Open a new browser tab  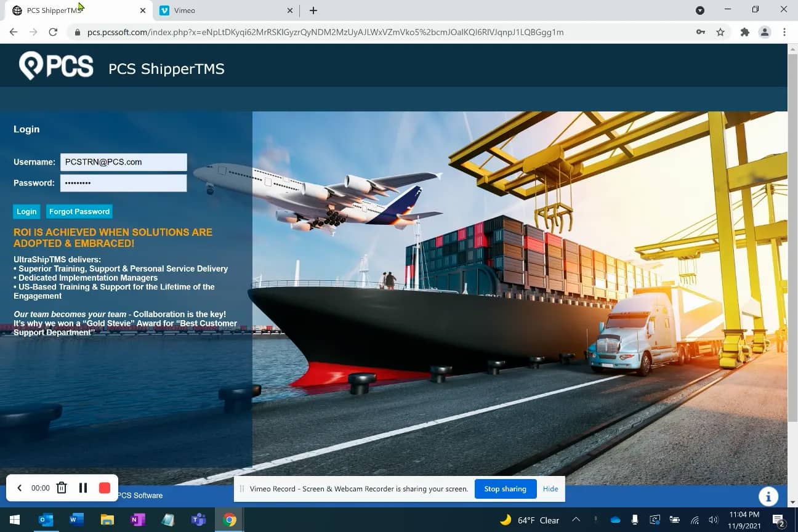(313, 10)
